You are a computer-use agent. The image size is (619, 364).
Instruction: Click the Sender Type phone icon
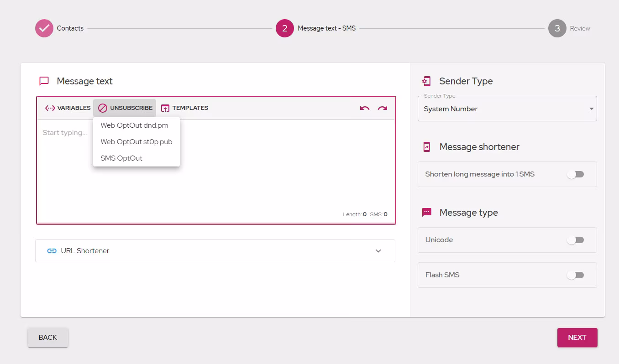click(x=426, y=81)
